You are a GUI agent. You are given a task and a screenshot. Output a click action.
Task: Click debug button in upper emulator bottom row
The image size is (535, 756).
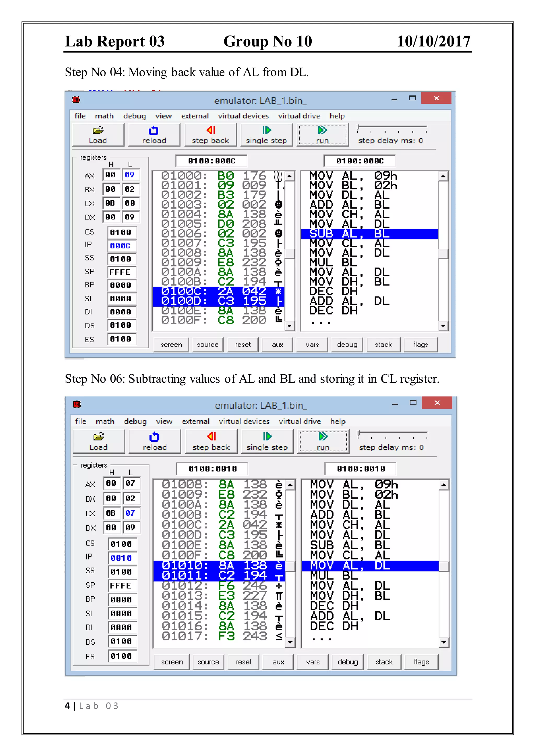point(347,345)
